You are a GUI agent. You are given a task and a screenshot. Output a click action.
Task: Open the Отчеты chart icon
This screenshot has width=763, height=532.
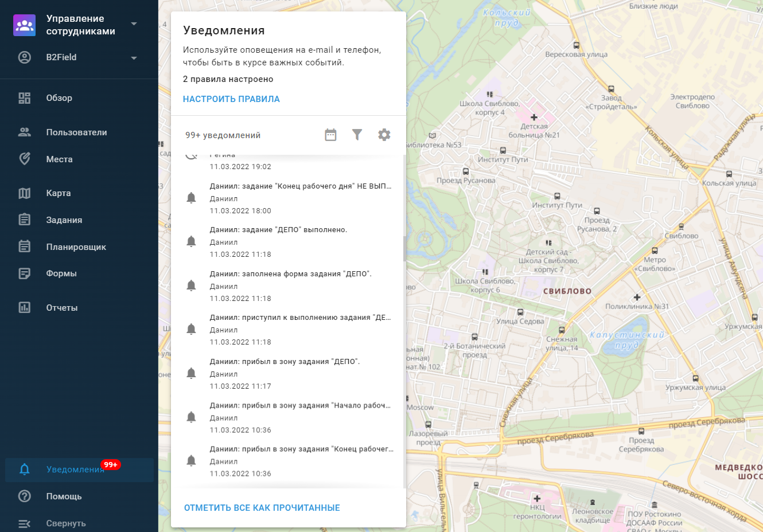coord(25,308)
